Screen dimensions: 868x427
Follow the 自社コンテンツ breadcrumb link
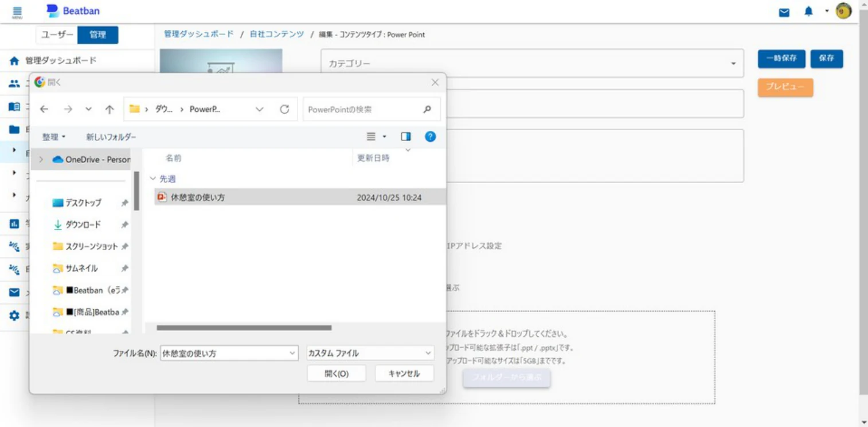tap(277, 34)
